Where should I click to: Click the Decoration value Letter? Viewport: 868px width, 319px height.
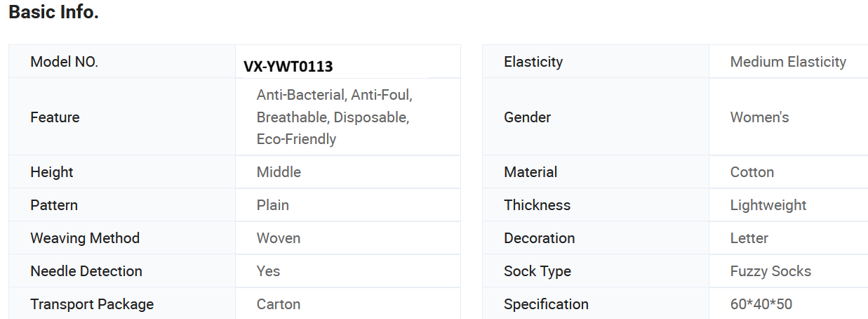pos(749,238)
